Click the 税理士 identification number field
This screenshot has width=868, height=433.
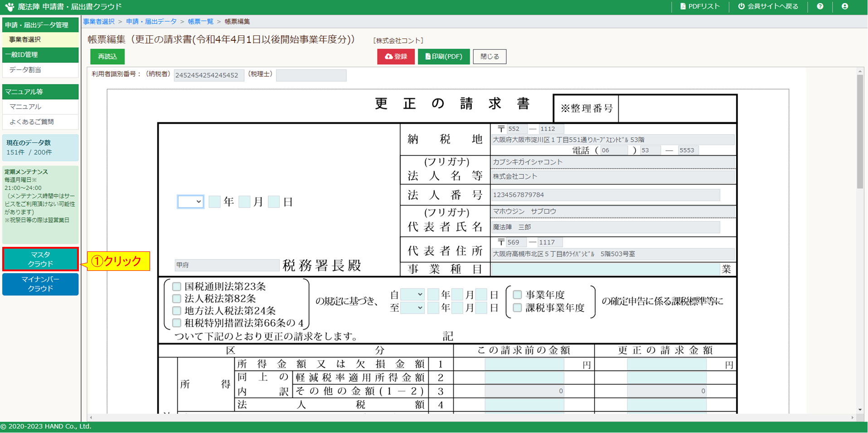pos(311,75)
